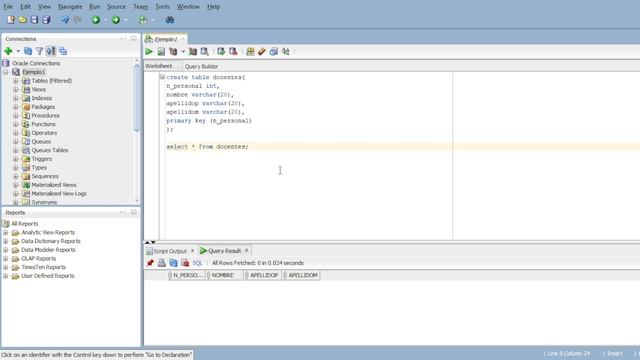Expand the Procedures node
Image resolution: width=640 pixels, height=360 pixels.
[16, 116]
